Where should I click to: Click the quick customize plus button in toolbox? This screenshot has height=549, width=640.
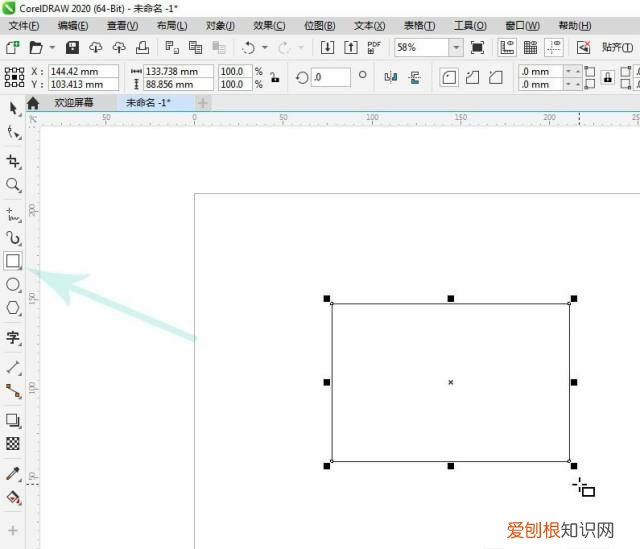point(13,530)
